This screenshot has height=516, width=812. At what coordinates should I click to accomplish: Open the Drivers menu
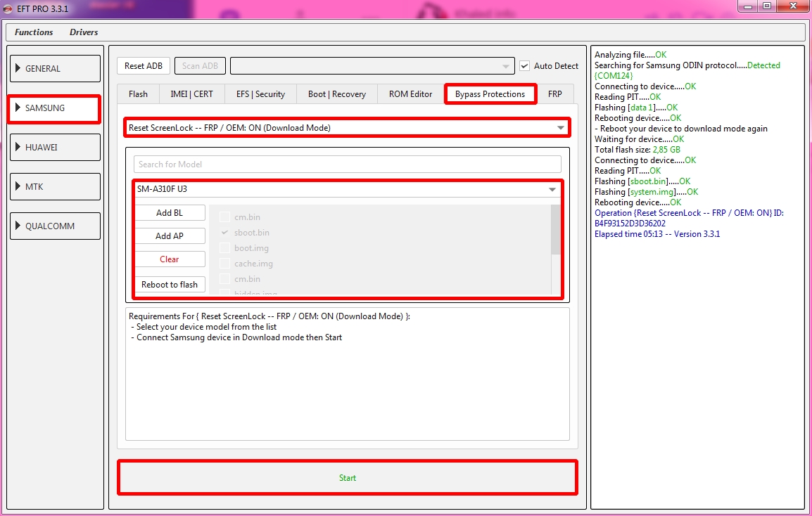tap(84, 32)
